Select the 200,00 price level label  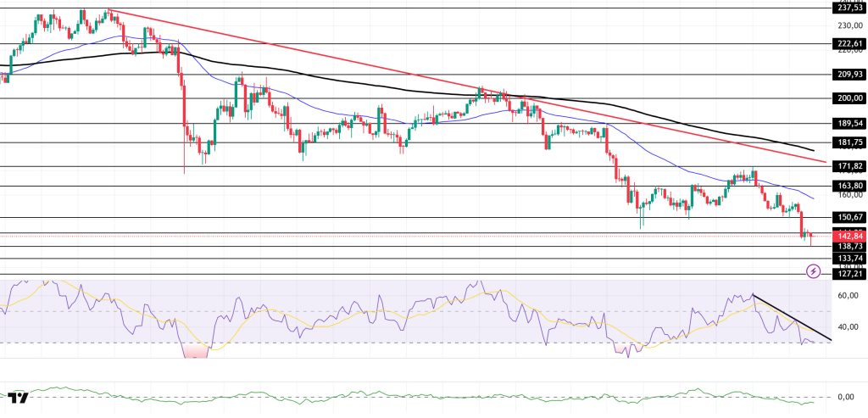[x=848, y=98]
